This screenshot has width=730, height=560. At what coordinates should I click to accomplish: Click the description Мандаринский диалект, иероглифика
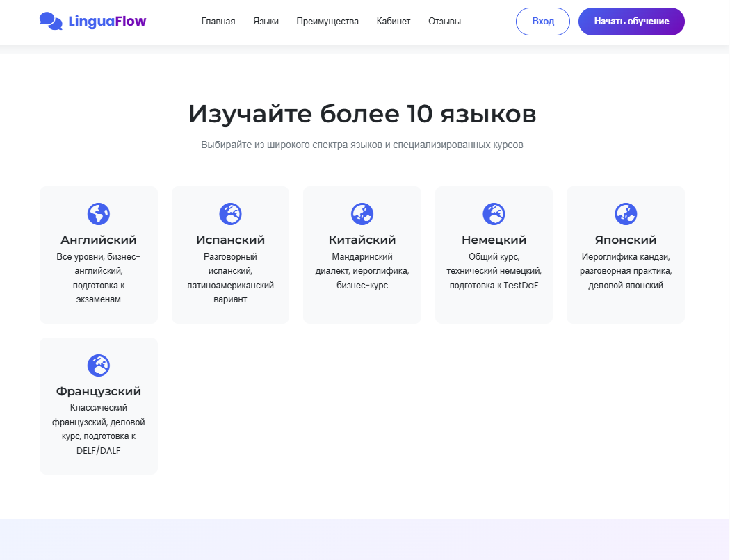pyautogui.click(x=362, y=271)
